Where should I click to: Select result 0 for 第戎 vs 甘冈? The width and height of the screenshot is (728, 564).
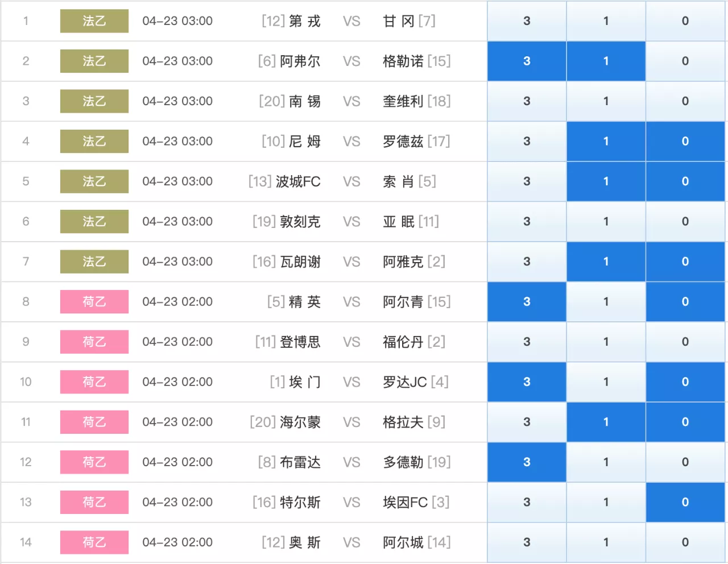coord(685,21)
